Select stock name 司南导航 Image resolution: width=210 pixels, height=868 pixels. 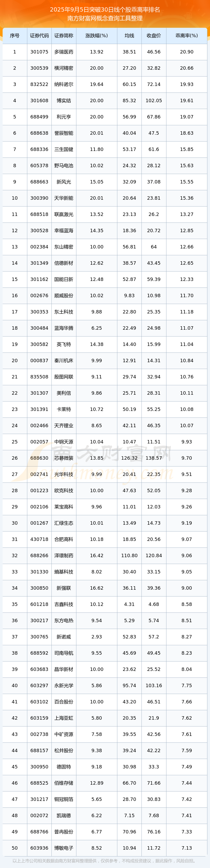click(64, 653)
